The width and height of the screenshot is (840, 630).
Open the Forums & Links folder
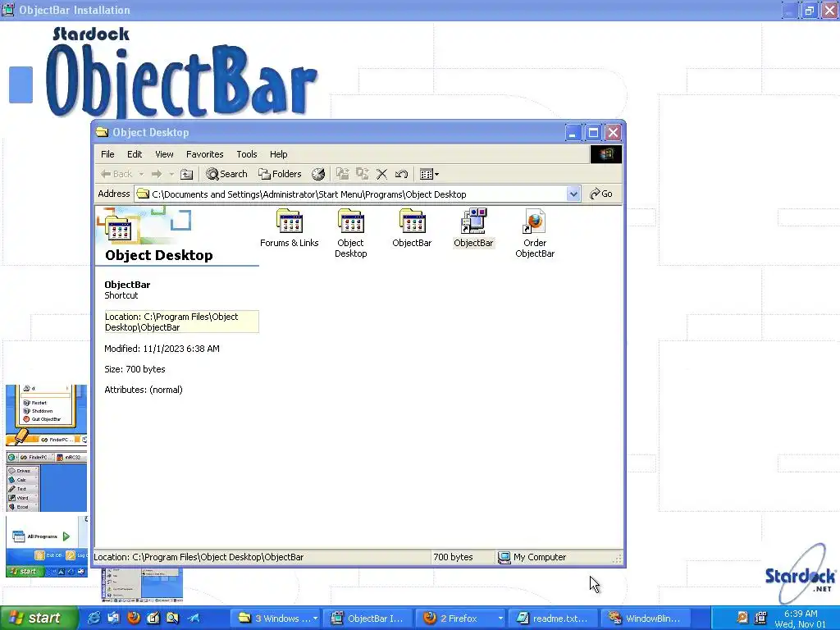290,228
